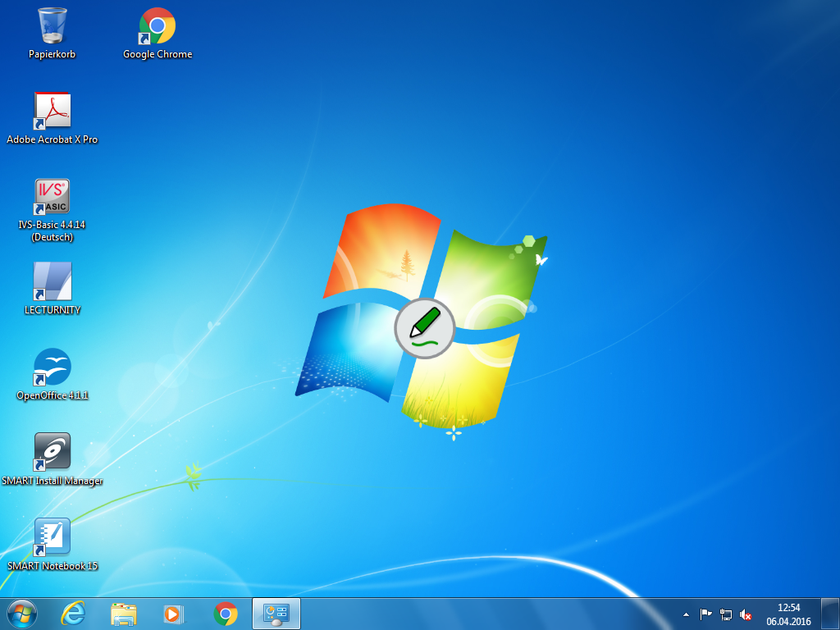The image size is (840, 630).
Task: Launch Google Chrome from the taskbar
Action: pos(226,614)
